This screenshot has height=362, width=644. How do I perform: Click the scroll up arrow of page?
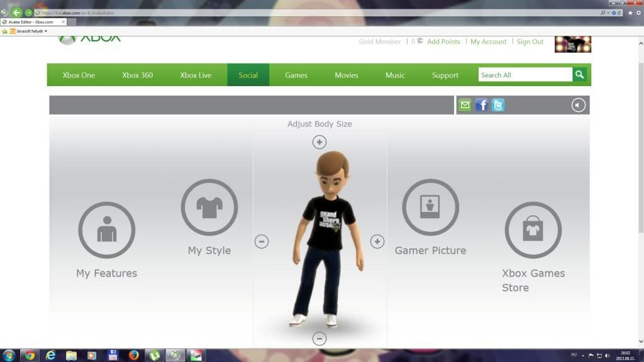[641, 43]
